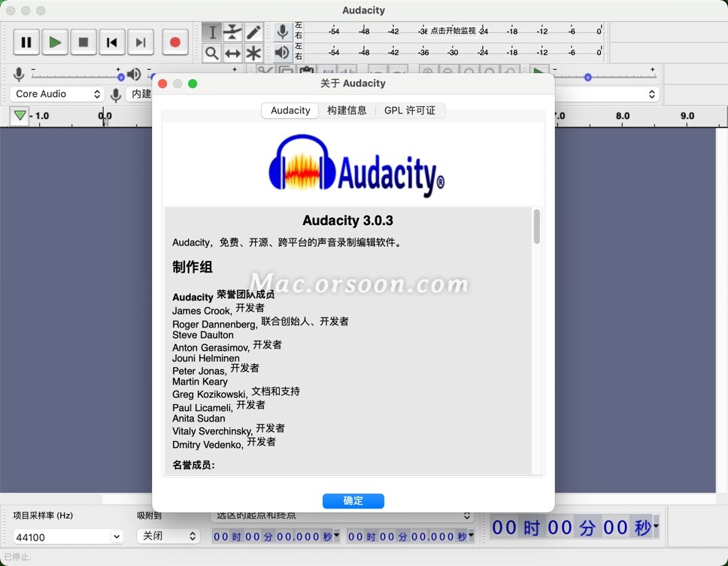This screenshot has width=728, height=566.
Task: Click the speaker icon on the playback meter
Action: point(282,52)
